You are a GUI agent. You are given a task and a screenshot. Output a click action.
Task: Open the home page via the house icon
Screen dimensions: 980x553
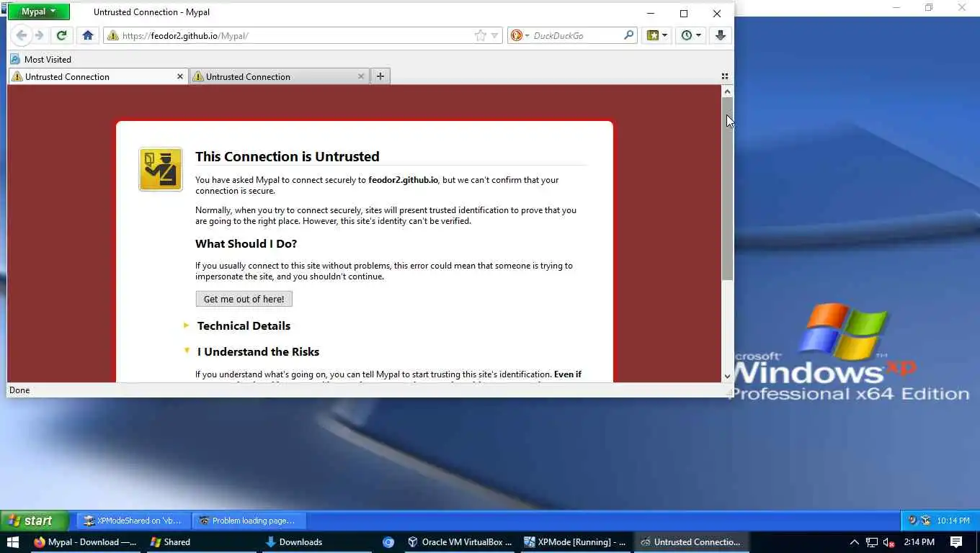coord(88,35)
